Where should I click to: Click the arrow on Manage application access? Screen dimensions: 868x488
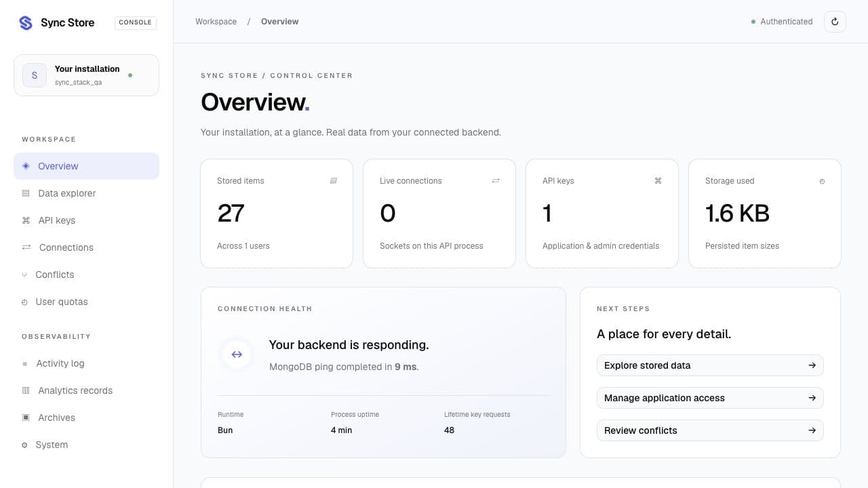pos(812,398)
